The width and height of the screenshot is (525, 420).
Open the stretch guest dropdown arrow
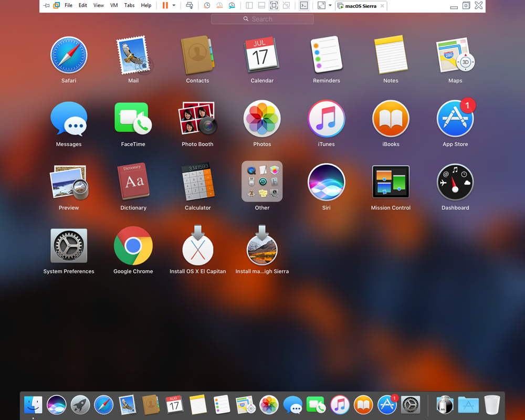(330, 6)
